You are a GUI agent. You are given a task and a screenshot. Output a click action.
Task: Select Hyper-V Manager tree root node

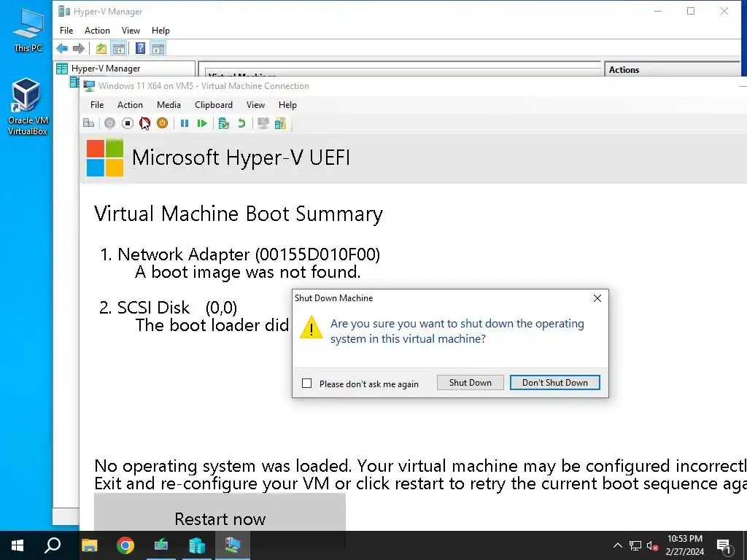click(x=105, y=69)
